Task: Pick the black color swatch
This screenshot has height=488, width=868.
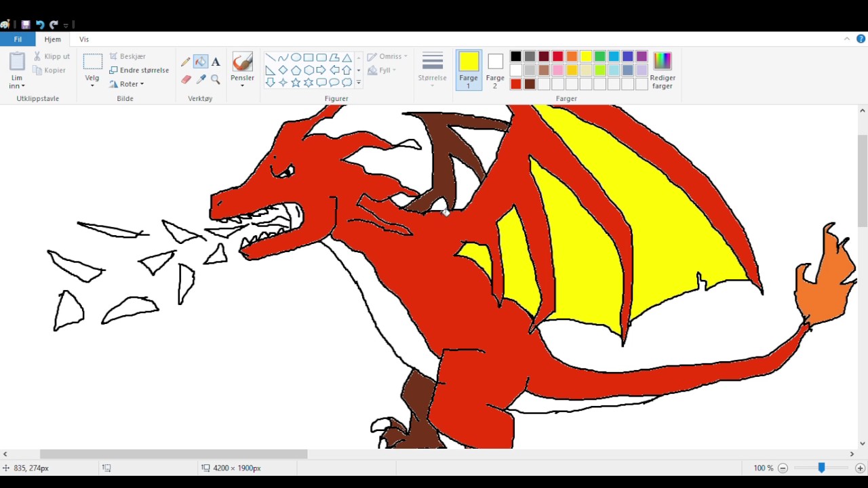Action: (x=516, y=56)
